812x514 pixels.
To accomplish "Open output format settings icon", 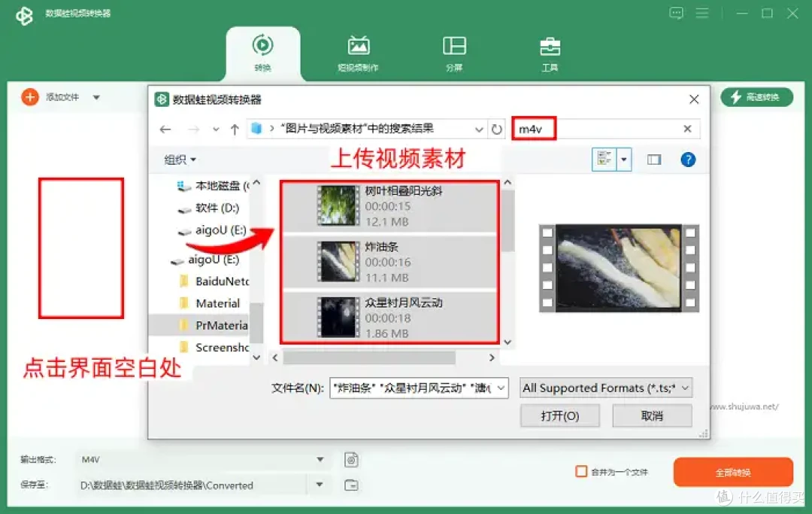I will point(351,460).
